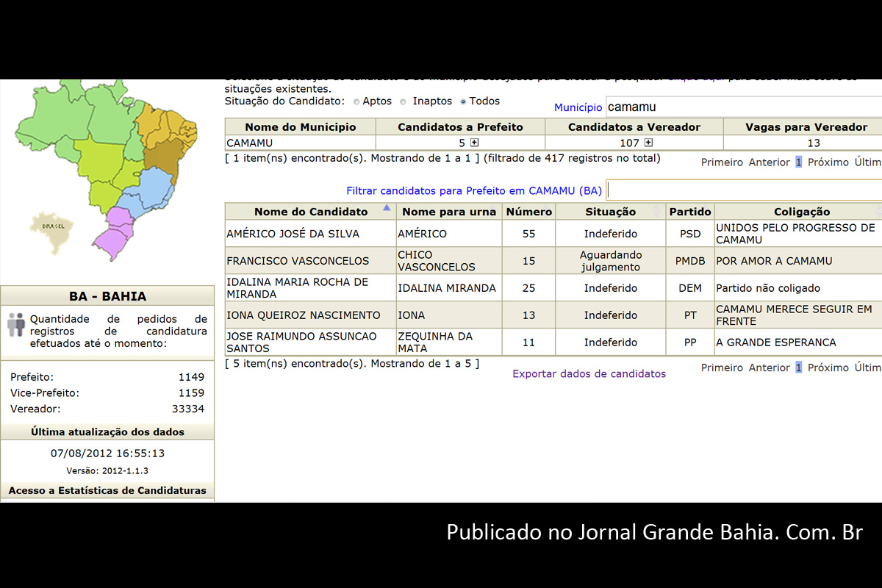Image resolution: width=882 pixels, height=588 pixels.
Task: Click the filter candidates input field
Action: 744,190
